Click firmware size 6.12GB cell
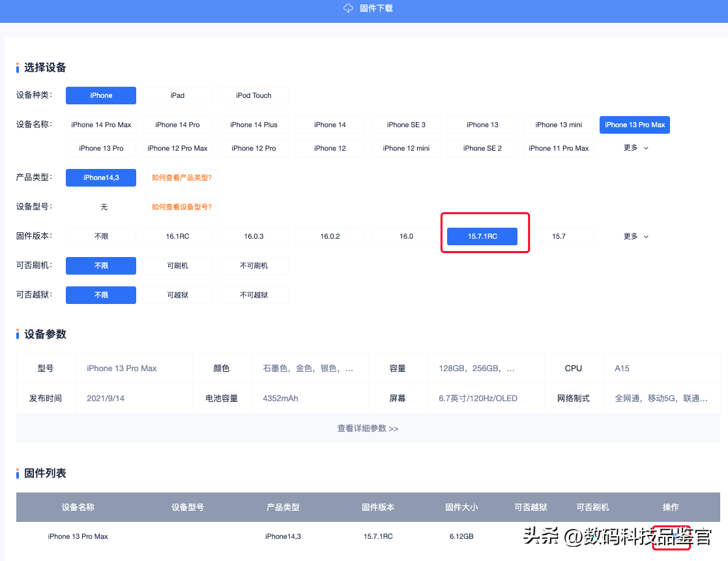728x561 pixels. click(461, 536)
